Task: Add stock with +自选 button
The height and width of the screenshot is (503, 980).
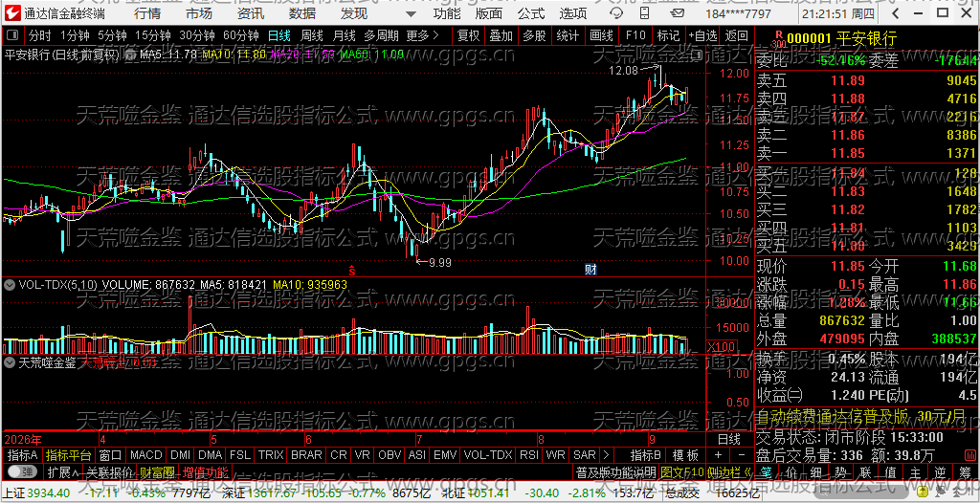Action: 702,35
